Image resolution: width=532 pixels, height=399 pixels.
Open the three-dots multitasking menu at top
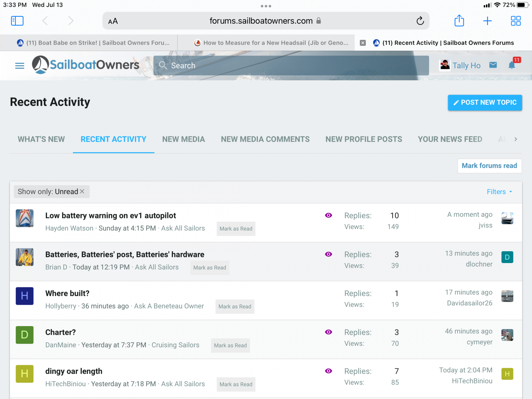click(266, 6)
